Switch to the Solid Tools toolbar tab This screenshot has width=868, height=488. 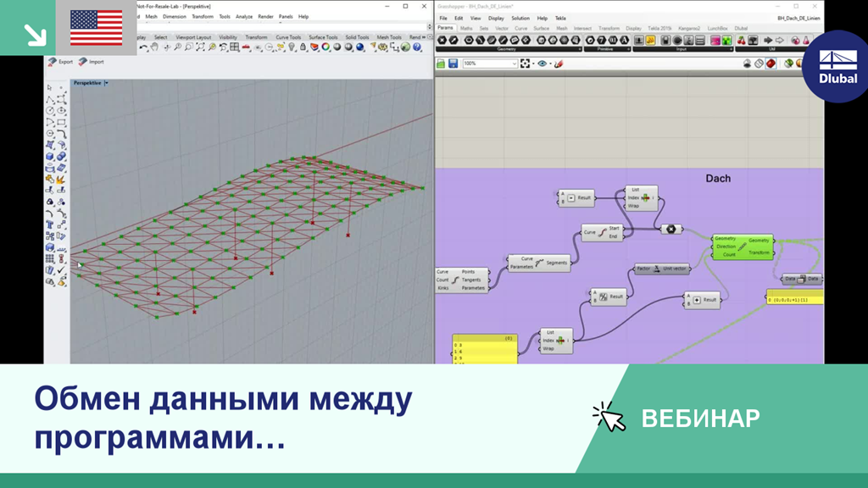[x=357, y=37]
